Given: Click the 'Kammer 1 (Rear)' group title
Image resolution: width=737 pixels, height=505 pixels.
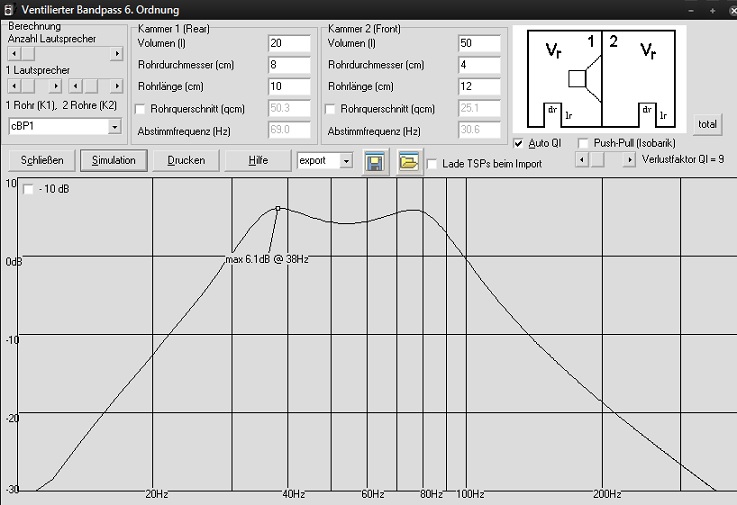Looking at the screenshot, I should pyautogui.click(x=173, y=29).
